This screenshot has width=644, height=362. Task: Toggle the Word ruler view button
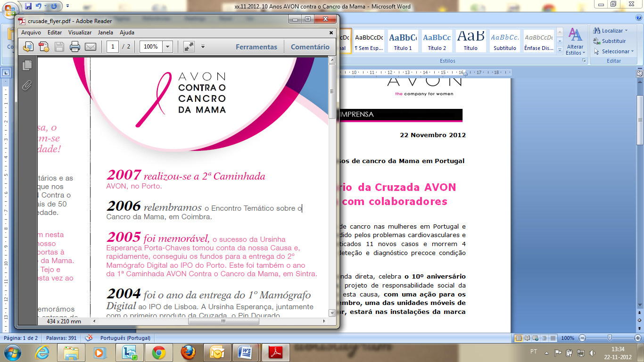640,73
